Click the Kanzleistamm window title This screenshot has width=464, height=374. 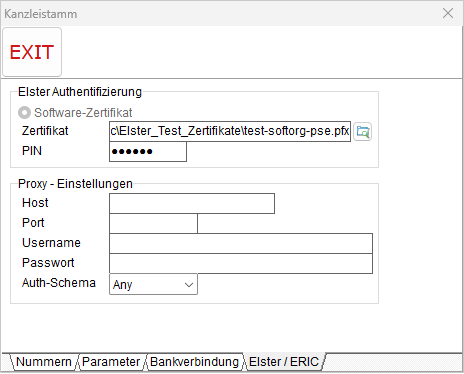(x=41, y=14)
